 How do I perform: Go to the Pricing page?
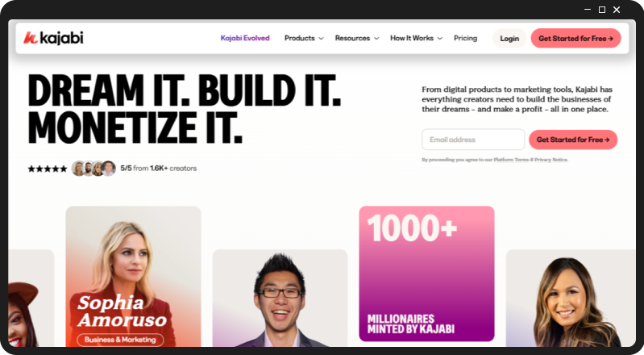point(465,38)
